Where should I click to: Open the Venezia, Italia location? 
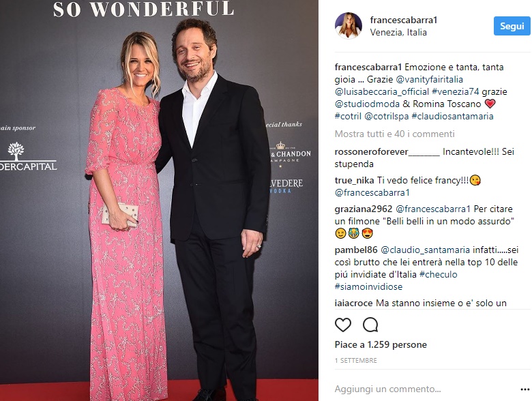[398, 32]
